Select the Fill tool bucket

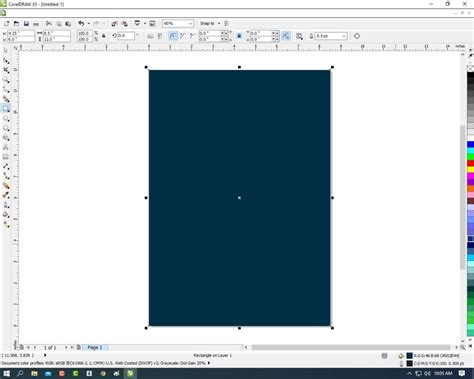click(x=6, y=215)
